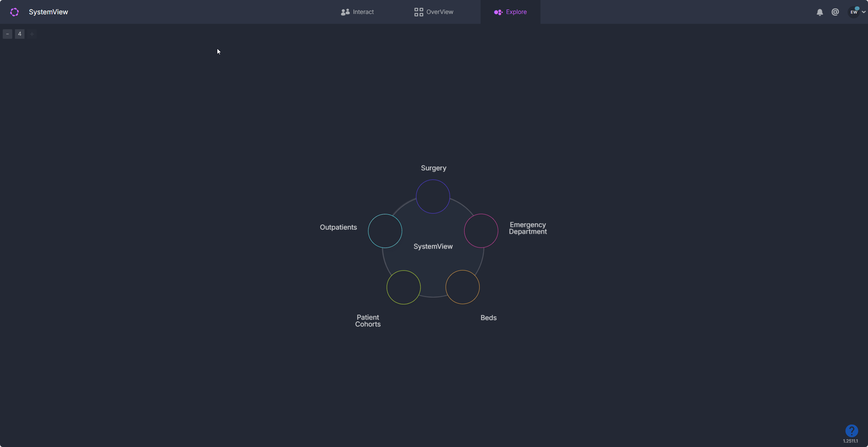Viewport: 868px width, 447px height.
Task: Click the central SystemView label
Action: [433, 246]
